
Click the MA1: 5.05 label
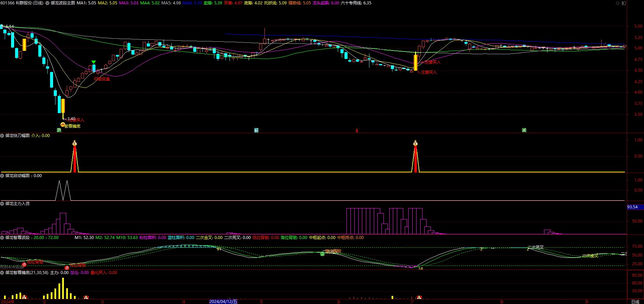coord(86,3)
